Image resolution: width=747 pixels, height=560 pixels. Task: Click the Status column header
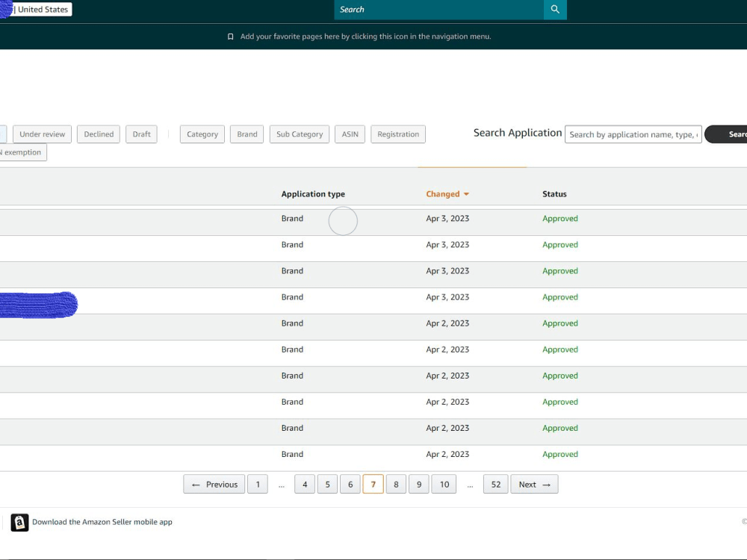click(x=554, y=194)
